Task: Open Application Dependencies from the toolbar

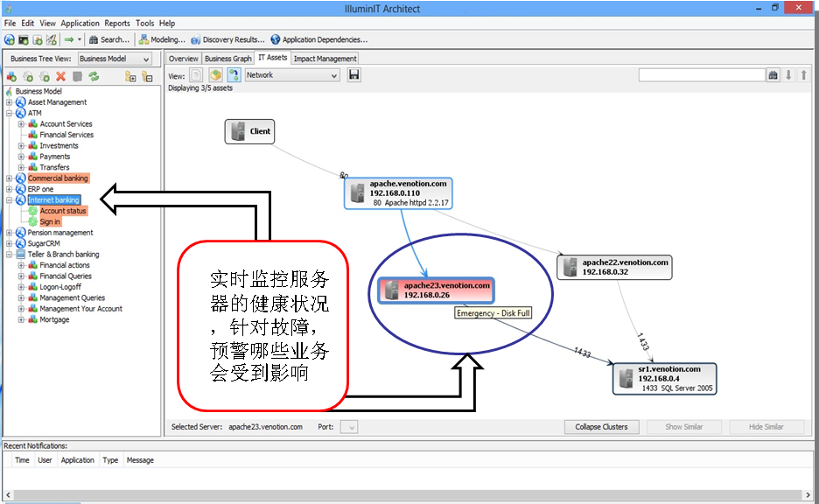Action: pos(319,39)
